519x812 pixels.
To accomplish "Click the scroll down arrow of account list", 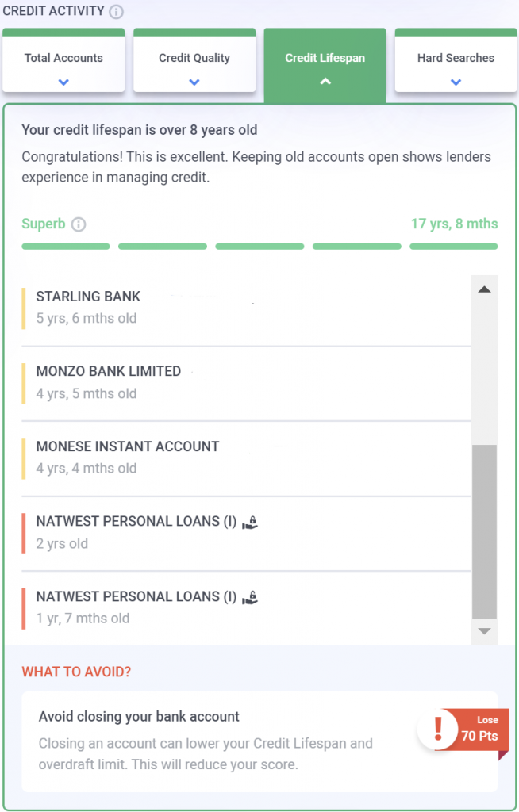I will (x=484, y=631).
